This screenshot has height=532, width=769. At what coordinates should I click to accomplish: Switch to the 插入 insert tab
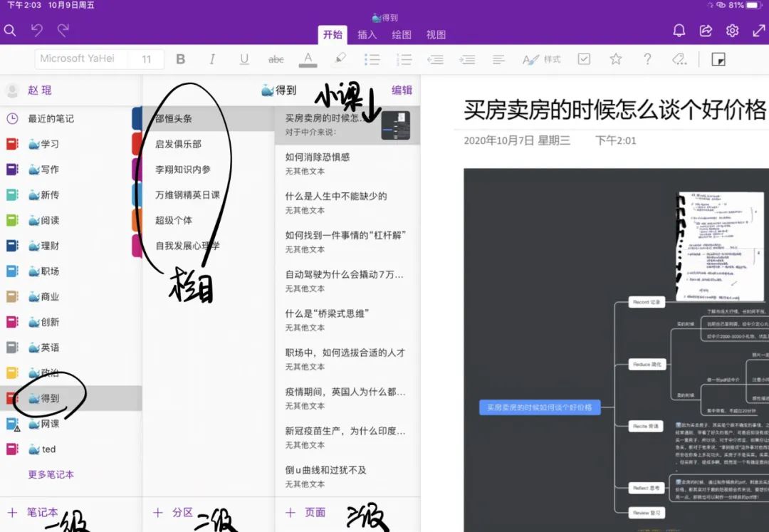[x=367, y=34]
